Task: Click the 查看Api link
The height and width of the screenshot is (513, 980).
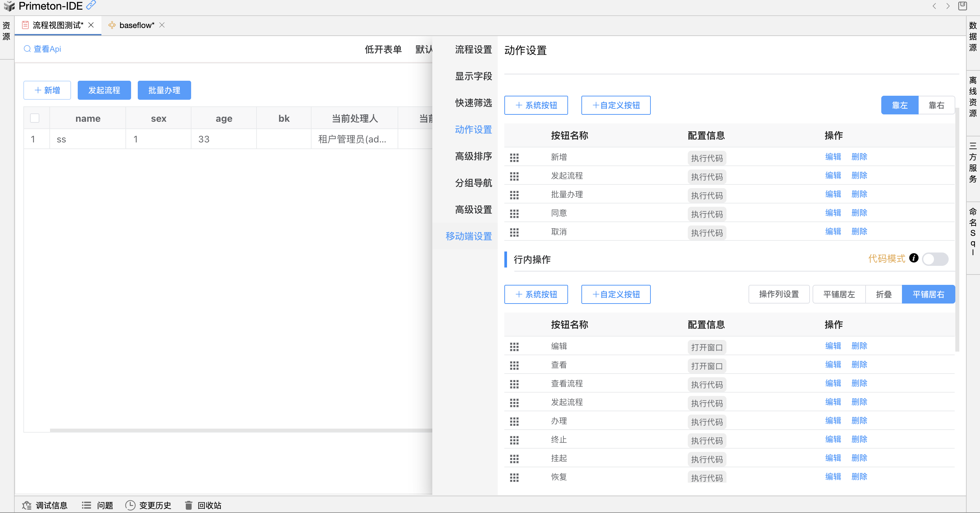Action: coord(43,49)
